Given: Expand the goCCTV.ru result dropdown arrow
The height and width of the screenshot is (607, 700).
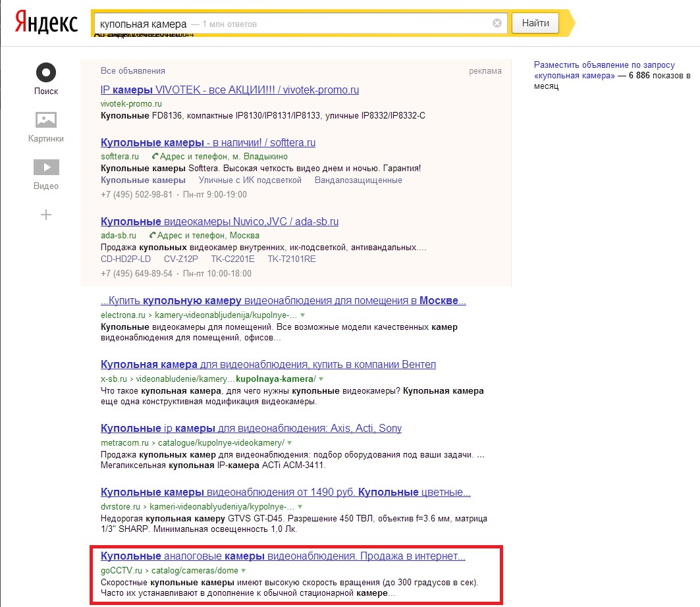Looking at the screenshot, I should tap(243, 570).
